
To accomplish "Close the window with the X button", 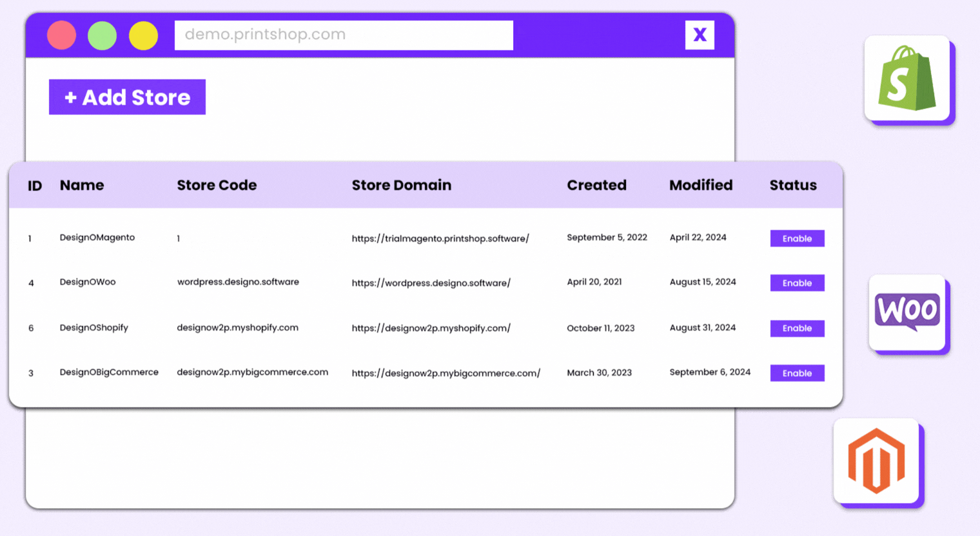I will 700,35.
